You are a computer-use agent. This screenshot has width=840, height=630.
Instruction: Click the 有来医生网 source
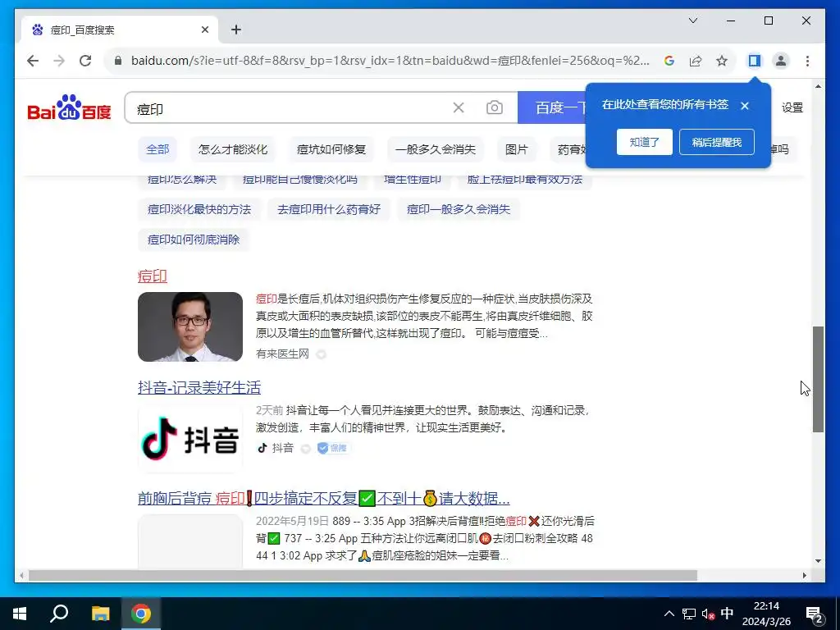[x=282, y=354]
